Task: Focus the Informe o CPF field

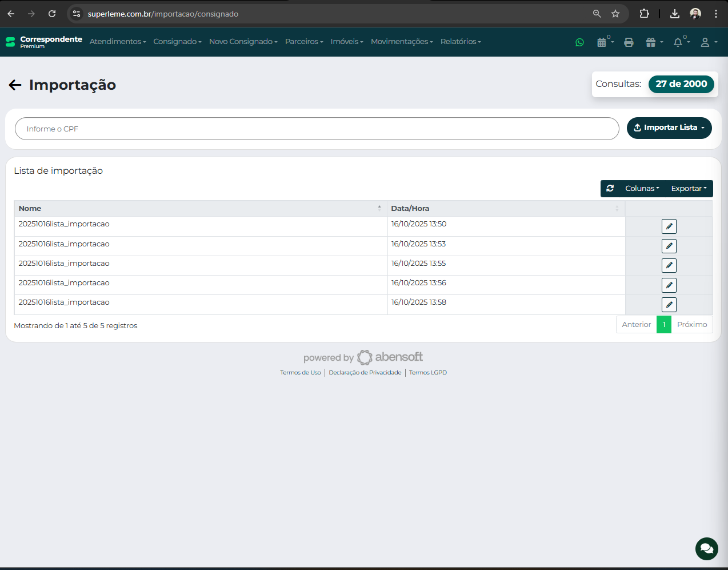Action: pyautogui.click(x=317, y=129)
